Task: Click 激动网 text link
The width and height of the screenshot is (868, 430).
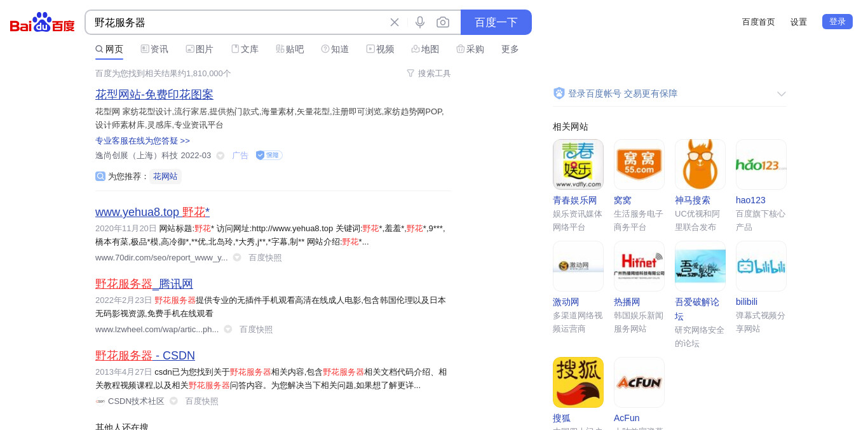Action: pos(566,302)
